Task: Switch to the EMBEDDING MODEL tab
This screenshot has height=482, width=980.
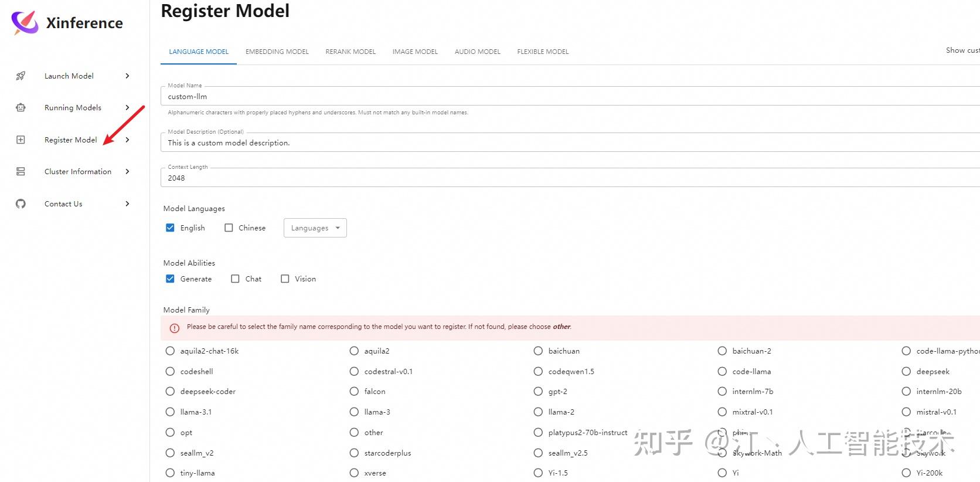Action: click(277, 52)
